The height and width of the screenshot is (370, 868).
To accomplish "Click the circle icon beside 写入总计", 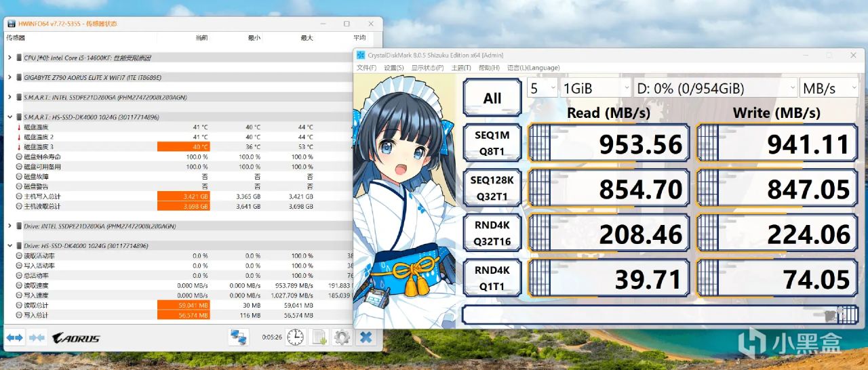I will [x=18, y=314].
